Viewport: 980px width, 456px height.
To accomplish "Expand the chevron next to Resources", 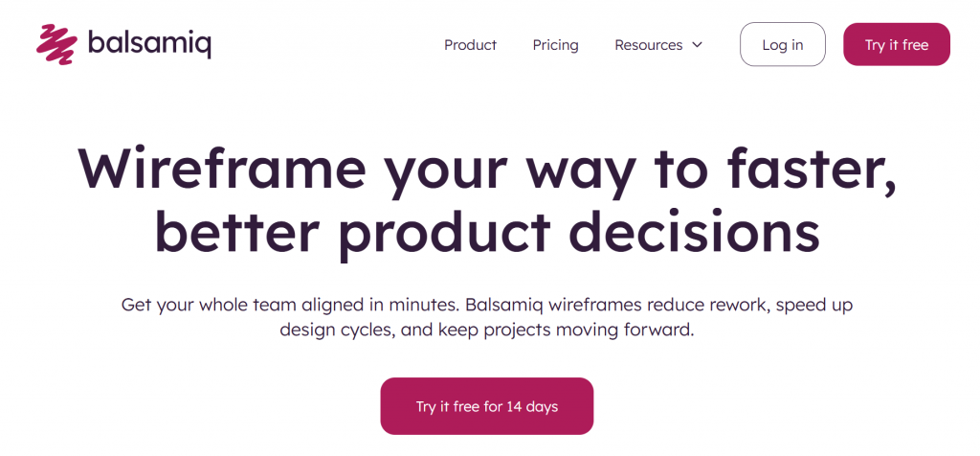I will 697,45.
